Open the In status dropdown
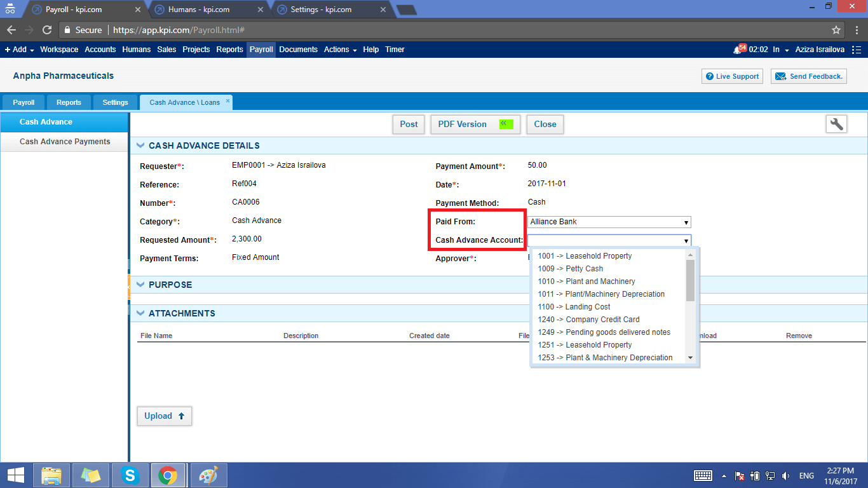 pyautogui.click(x=781, y=50)
